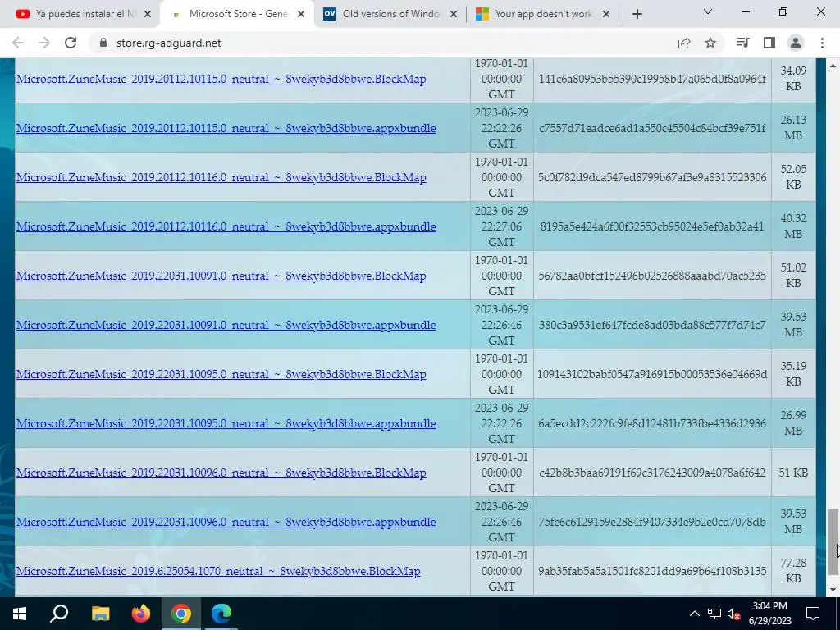This screenshot has height=630, width=840.
Task: Download ZuneMusic 2019.22031.10096.0 appxbundle link
Action: [x=226, y=523]
